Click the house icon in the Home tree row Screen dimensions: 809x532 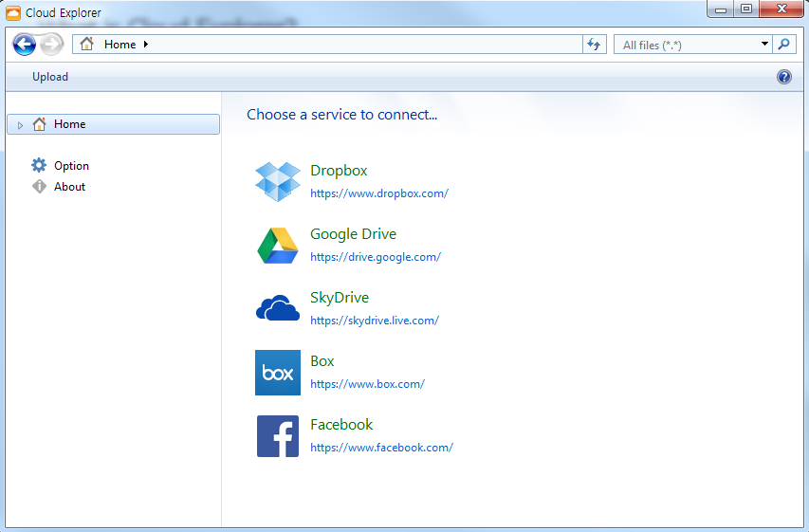39,124
